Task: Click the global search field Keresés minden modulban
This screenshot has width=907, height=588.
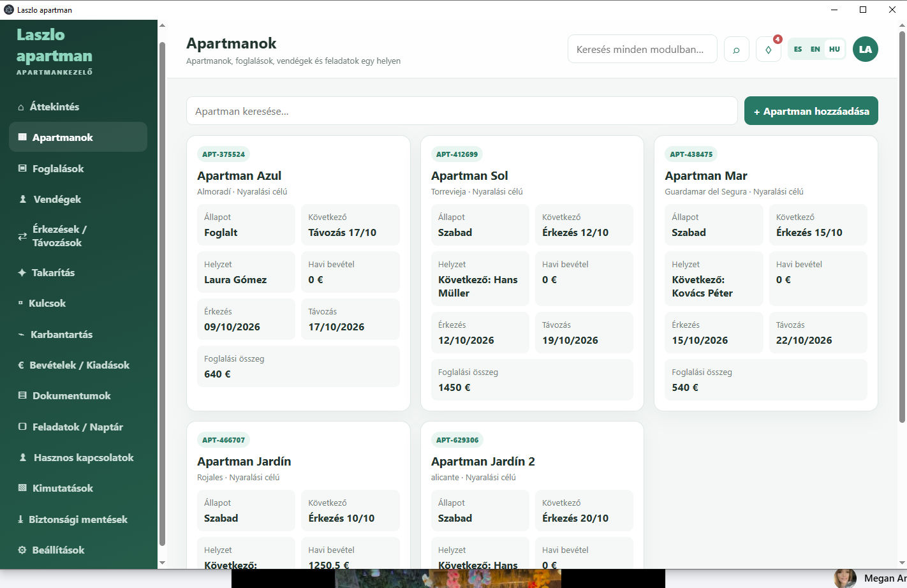Action: (x=642, y=49)
